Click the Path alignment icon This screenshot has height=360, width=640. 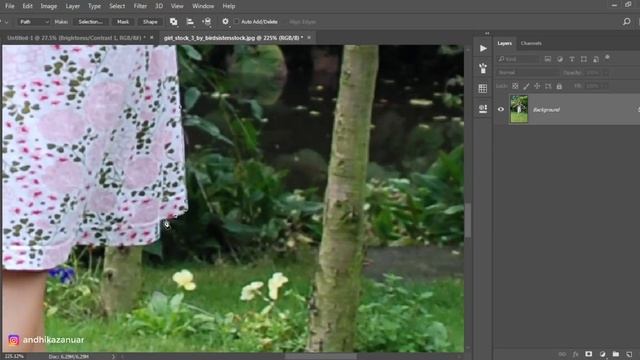click(x=190, y=22)
